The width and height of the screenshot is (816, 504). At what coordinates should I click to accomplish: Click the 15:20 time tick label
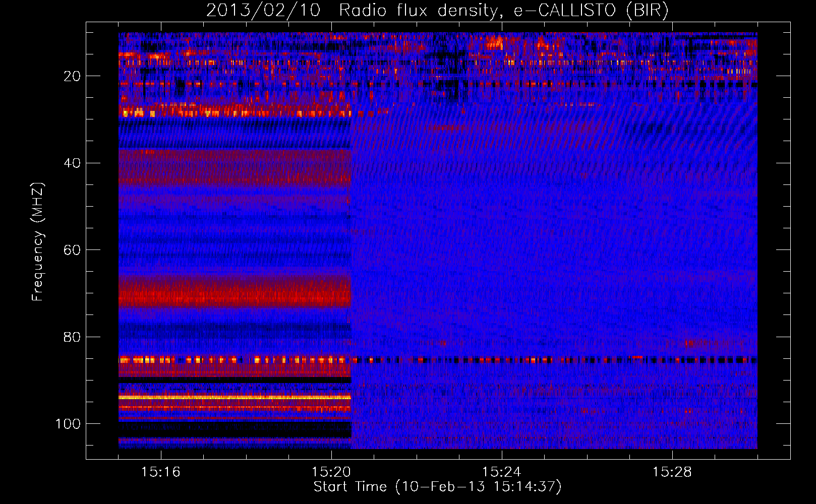(331, 472)
